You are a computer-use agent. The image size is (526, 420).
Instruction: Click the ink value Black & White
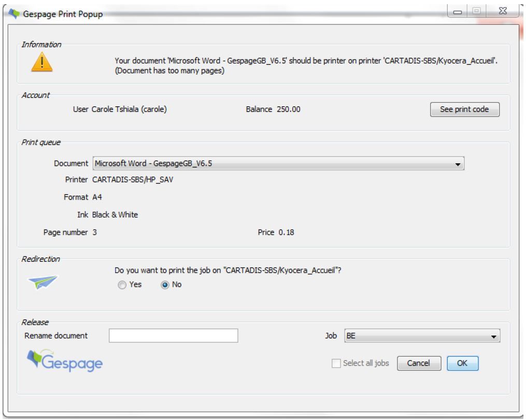pos(115,215)
